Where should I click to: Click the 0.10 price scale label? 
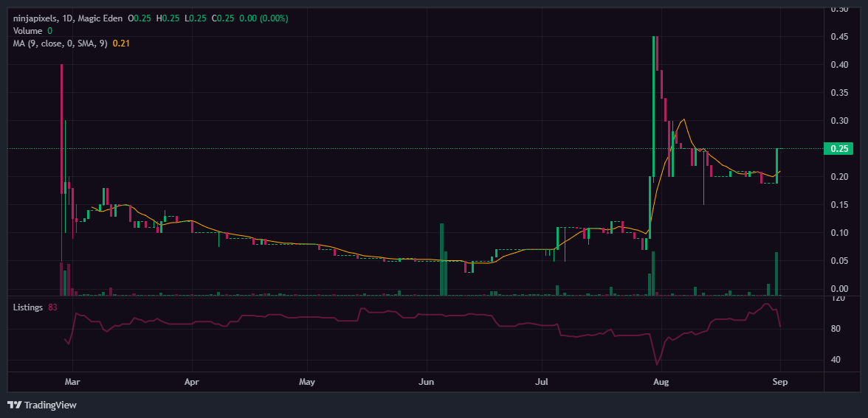pyautogui.click(x=838, y=233)
